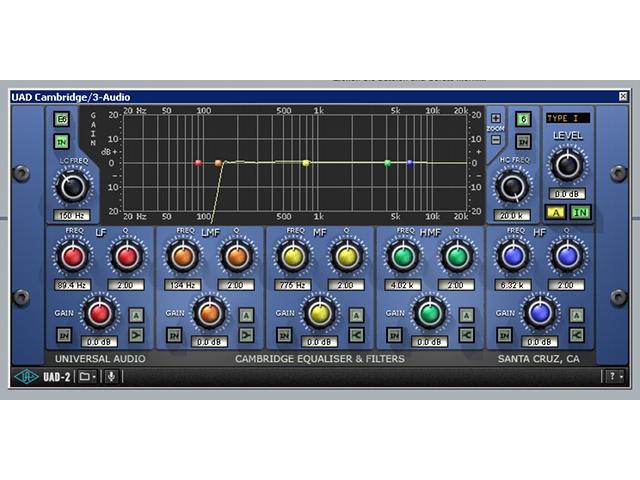Click the high-cut slope button labeled 6
640x480 pixels.
click(x=523, y=119)
